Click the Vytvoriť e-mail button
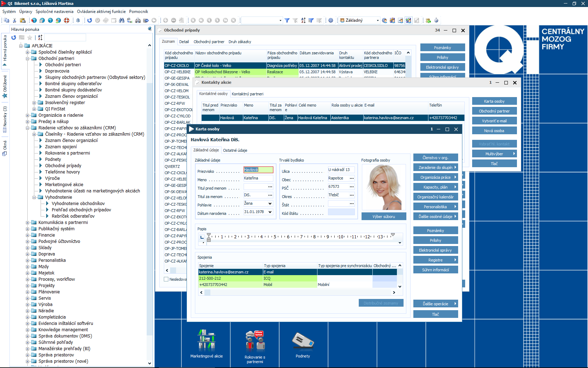This screenshot has width=588, height=368. 494,121
